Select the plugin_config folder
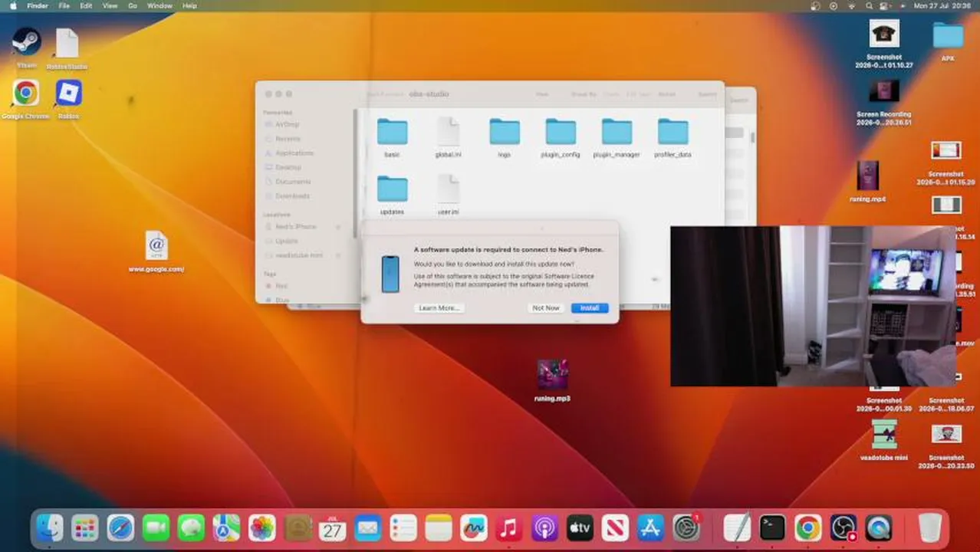This screenshot has height=552, width=980. pyautogui.click(x=561, y=138)
